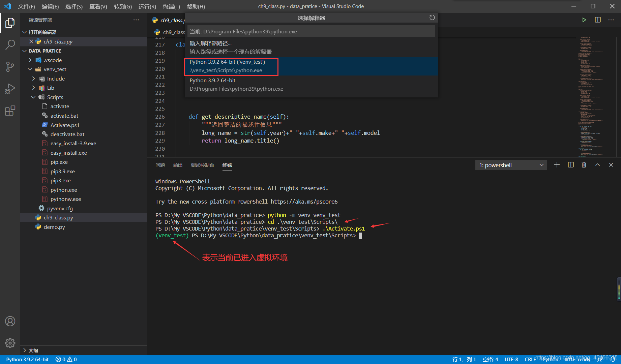Click Python 3.9.2 64-bit in status bar
This screenshot has height=364, width=621.
coord(27,359)
